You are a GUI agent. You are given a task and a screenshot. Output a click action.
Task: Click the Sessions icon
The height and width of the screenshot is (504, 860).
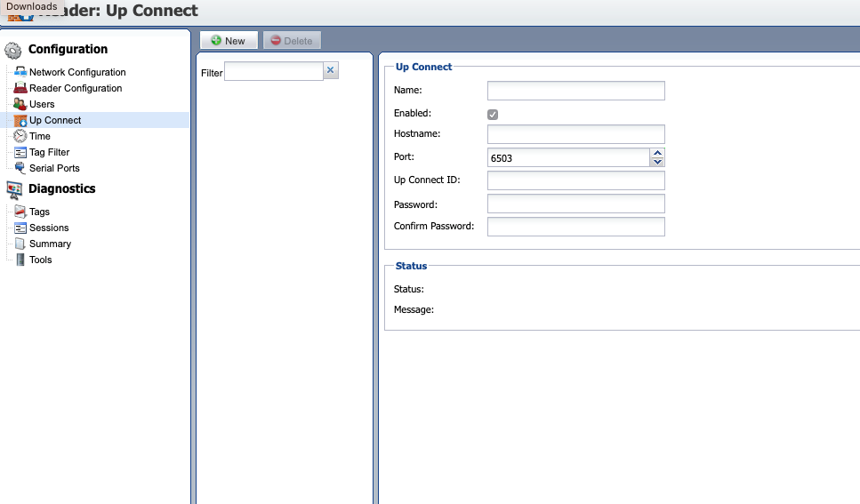(x=20, y=228)
